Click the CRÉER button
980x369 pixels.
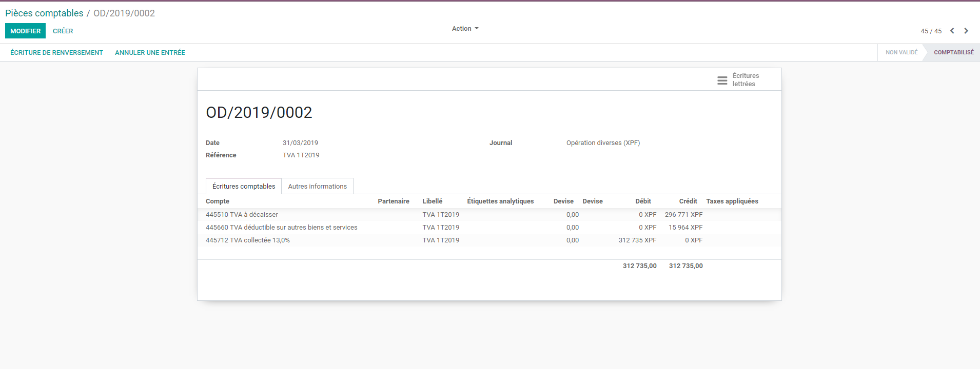[63, 31]
